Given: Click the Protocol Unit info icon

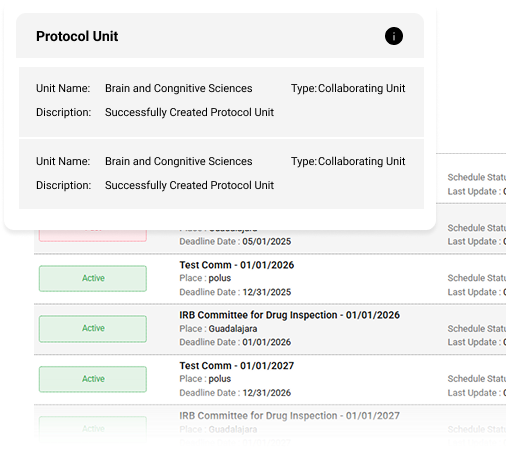Looking at the screenshot, I should click(x=394, y=36).
